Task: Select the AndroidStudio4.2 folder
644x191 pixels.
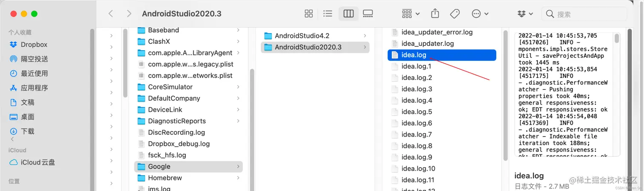Action: 315,36
